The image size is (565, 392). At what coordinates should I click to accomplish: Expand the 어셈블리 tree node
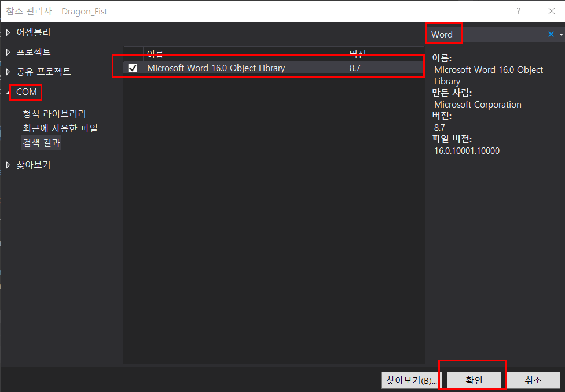tap(8, 32)
